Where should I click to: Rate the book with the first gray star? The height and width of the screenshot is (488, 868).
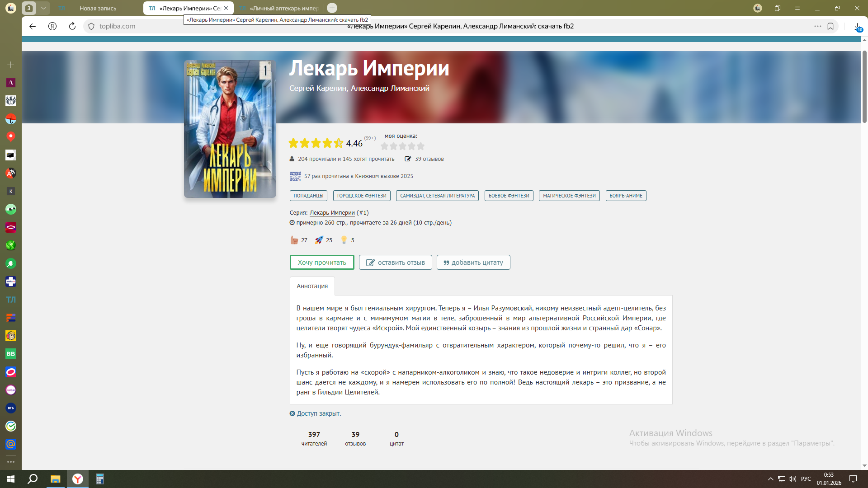point(385,146)
